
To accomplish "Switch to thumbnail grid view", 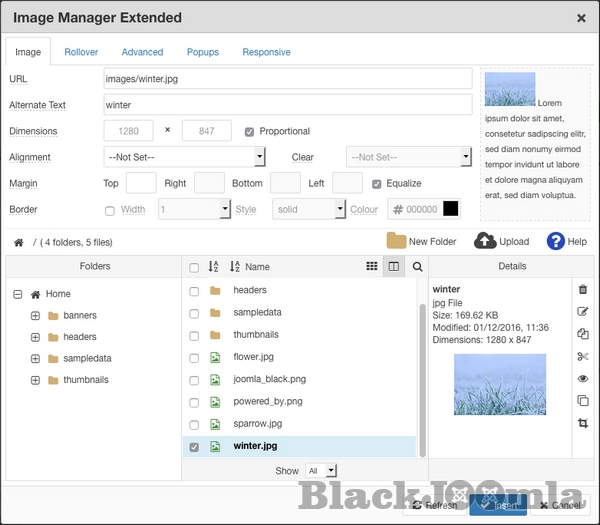I will click(372, 267).
